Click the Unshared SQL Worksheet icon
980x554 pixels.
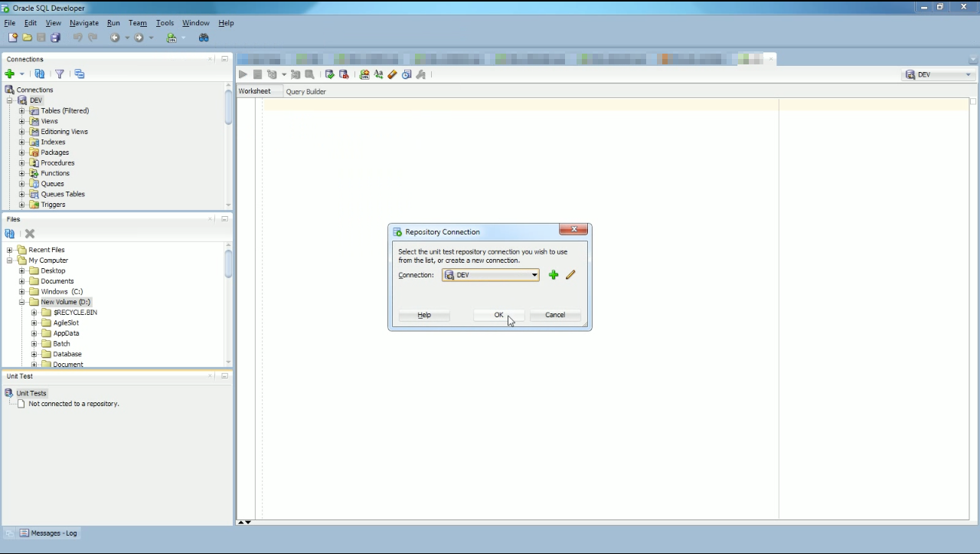pos(364,74)
